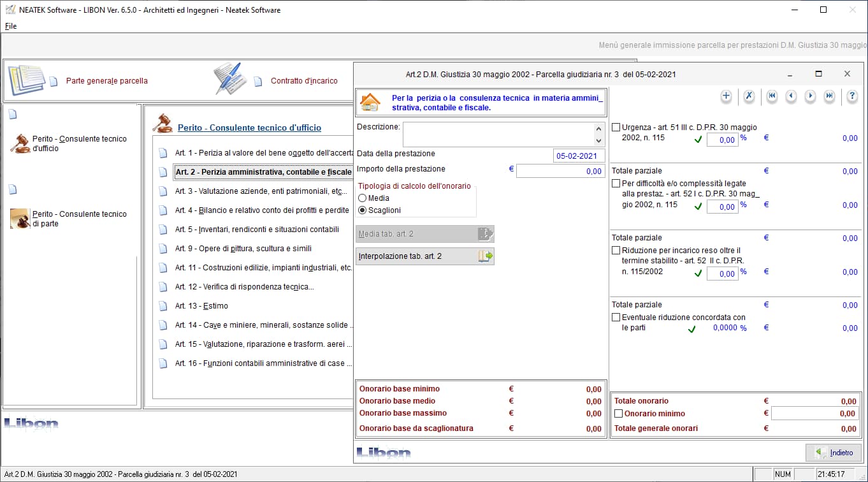
Task: Click the document icon next to Art. 5
Action: pos(163,230)
